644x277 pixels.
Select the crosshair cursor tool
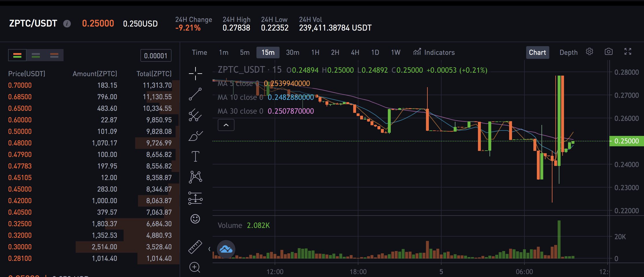click(195, 74)
